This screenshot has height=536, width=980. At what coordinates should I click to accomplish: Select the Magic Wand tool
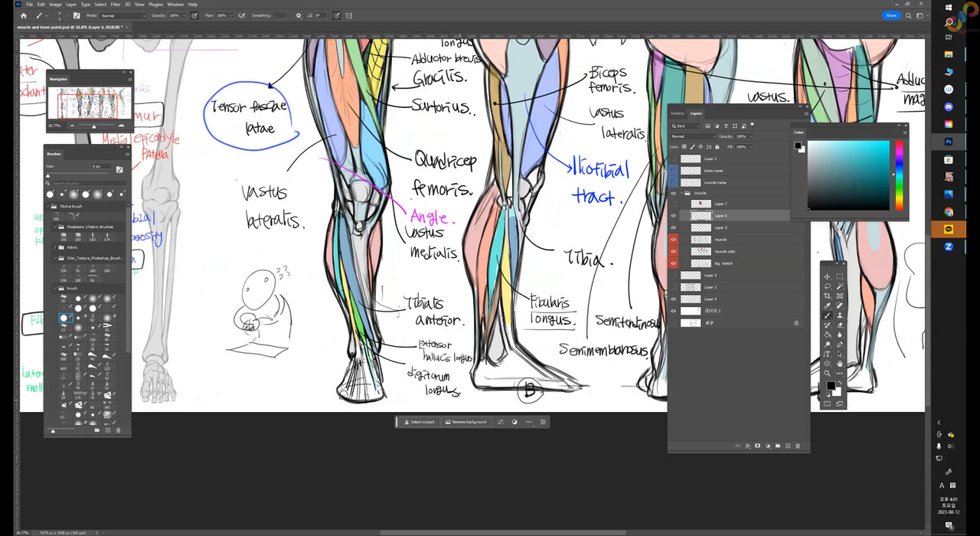tap(840, 286)
